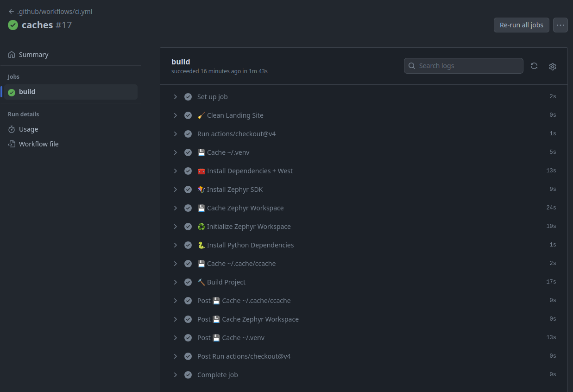This screenshot has height=392, width=573.
Task: Expand the Complete job step chevron
Action: click(x=176, y=375)
